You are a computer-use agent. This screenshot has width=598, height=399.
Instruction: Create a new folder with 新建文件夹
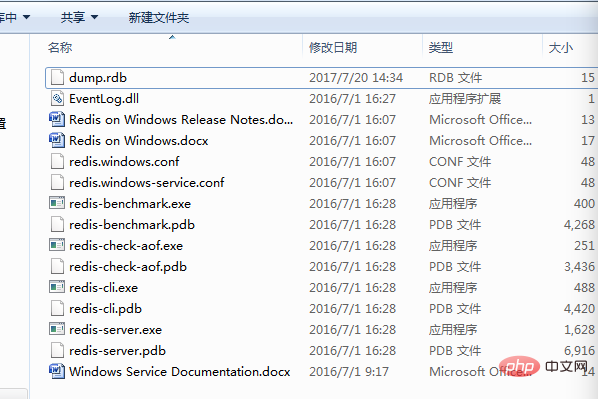pos(159,18)
